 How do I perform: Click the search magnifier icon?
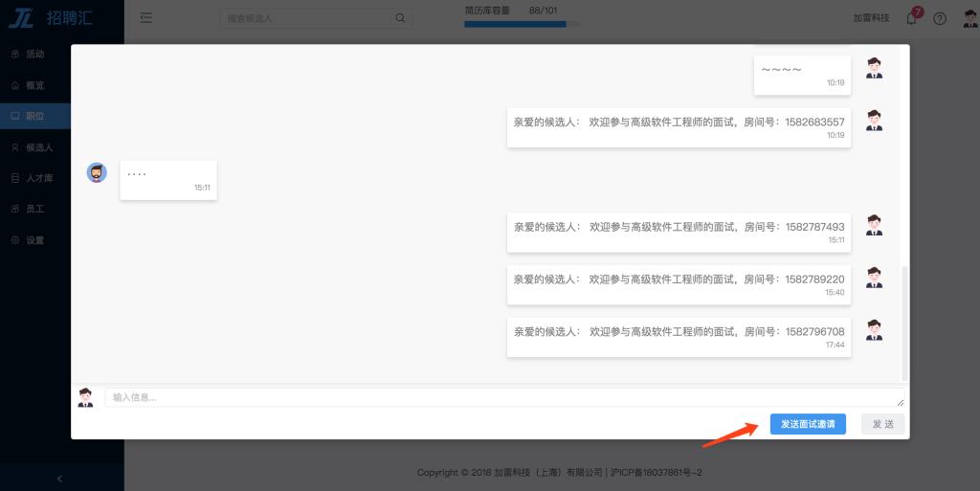(x=400, y=17)
